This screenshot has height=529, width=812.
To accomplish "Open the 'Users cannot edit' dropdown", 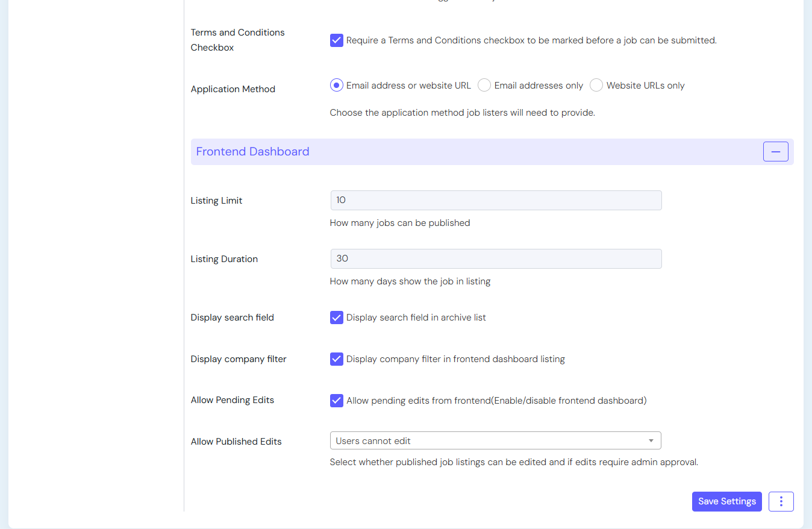I will click(488, 441).
